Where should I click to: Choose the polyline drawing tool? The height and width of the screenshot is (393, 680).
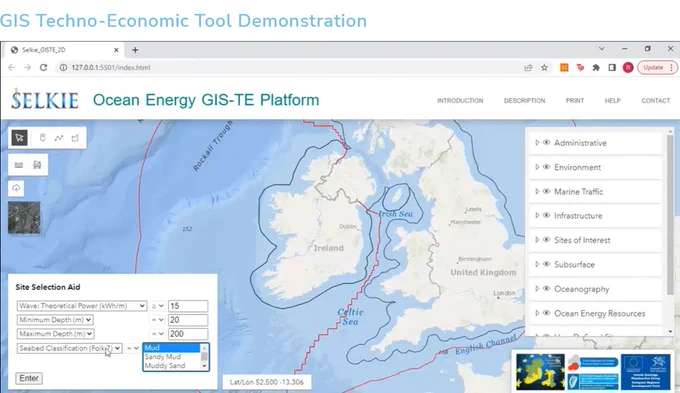[x=59, y=138]
